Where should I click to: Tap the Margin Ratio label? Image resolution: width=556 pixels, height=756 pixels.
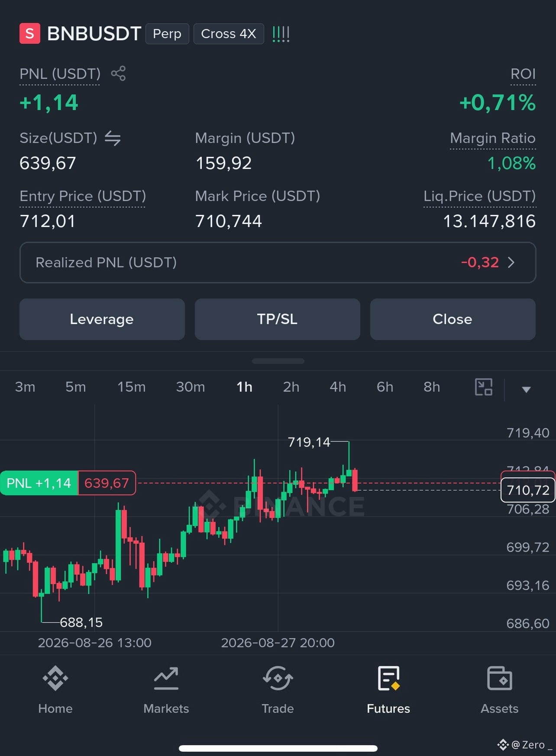pyautogui.click(x=493, y=138)
